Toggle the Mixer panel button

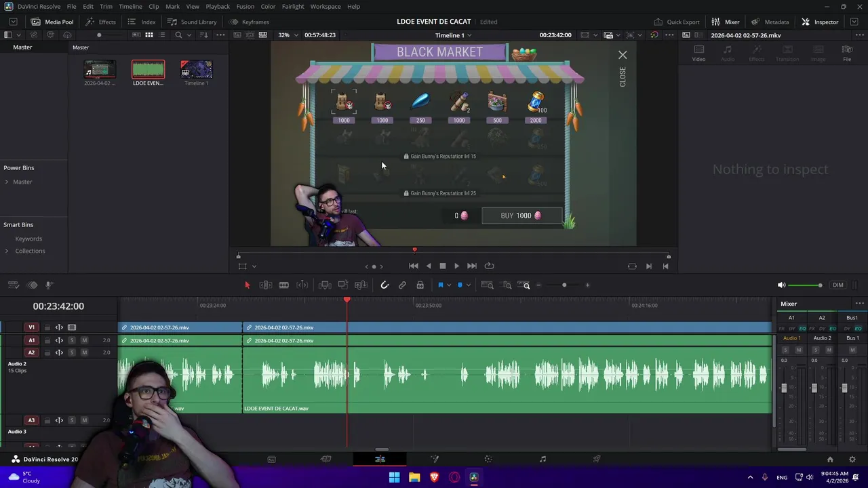pos(725,22)
